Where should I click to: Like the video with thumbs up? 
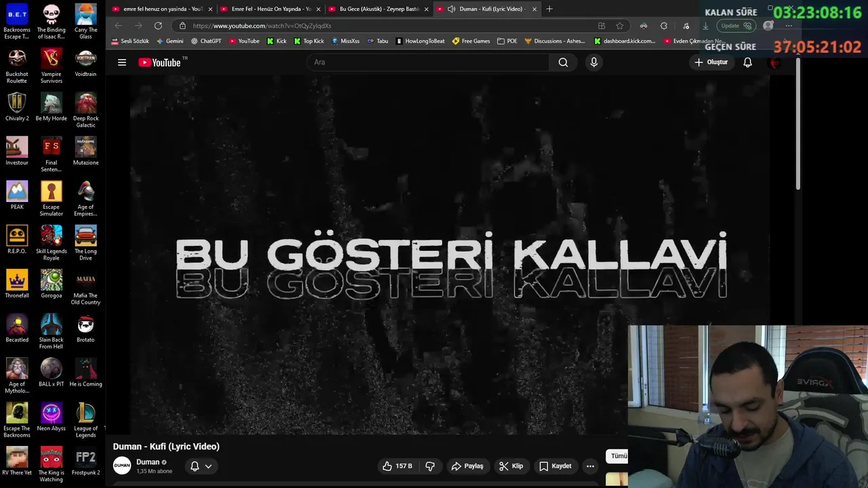coord(397,466)
